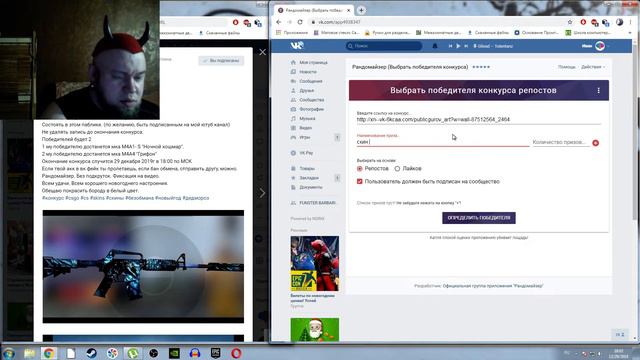Open Nvidia app from taskbar
The width and height of the screenshot is (640, 360).
click(174, 353)
